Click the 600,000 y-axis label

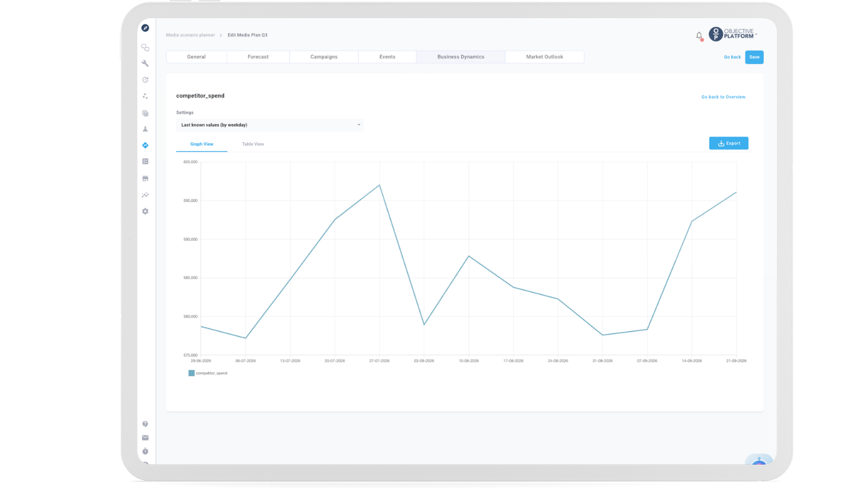click(x=190, y=162)
